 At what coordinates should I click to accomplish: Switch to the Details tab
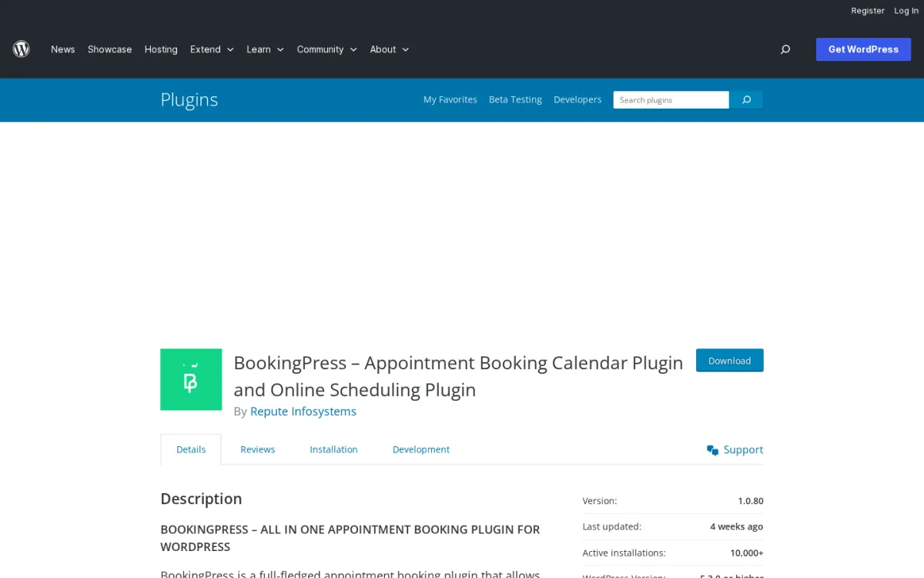pos(191,449)
